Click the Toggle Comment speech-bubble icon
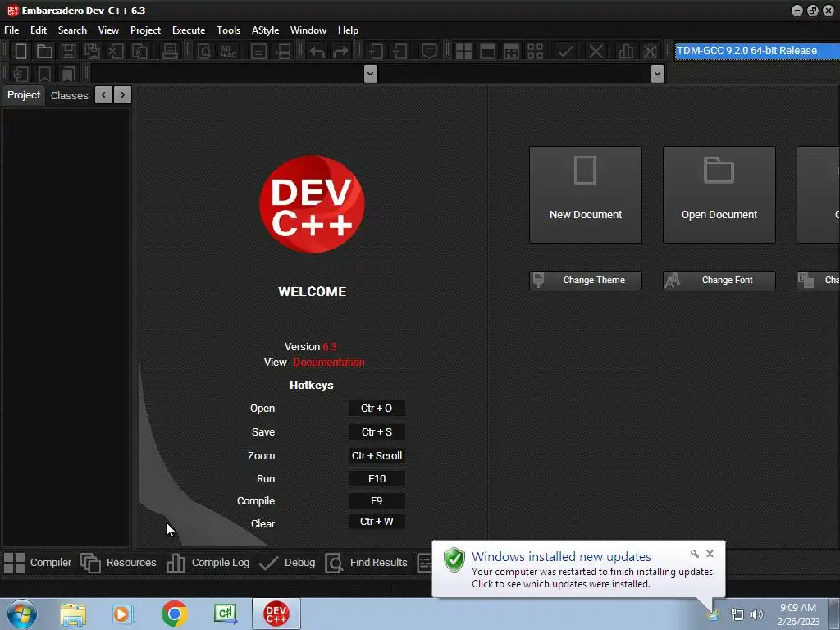 pos(429,52)
